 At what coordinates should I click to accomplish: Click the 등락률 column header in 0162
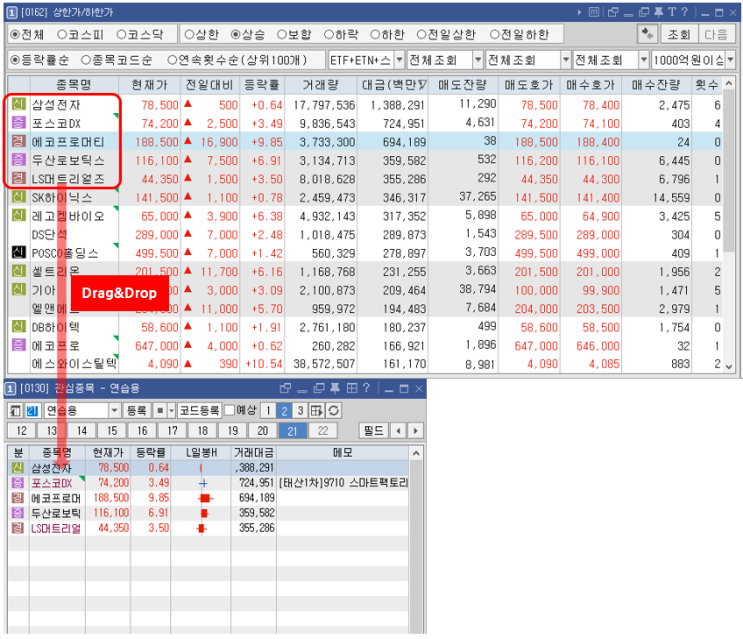(x=262, y=85)
